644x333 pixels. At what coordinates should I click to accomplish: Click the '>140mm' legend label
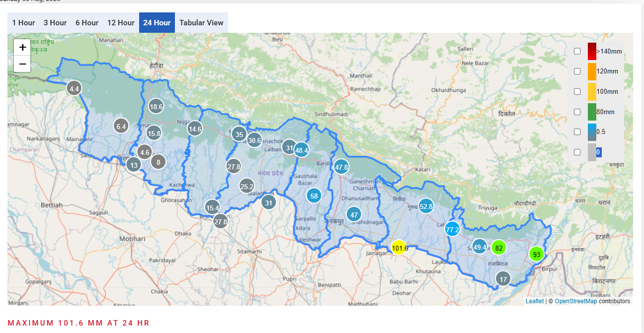click(x=609, y=52)
